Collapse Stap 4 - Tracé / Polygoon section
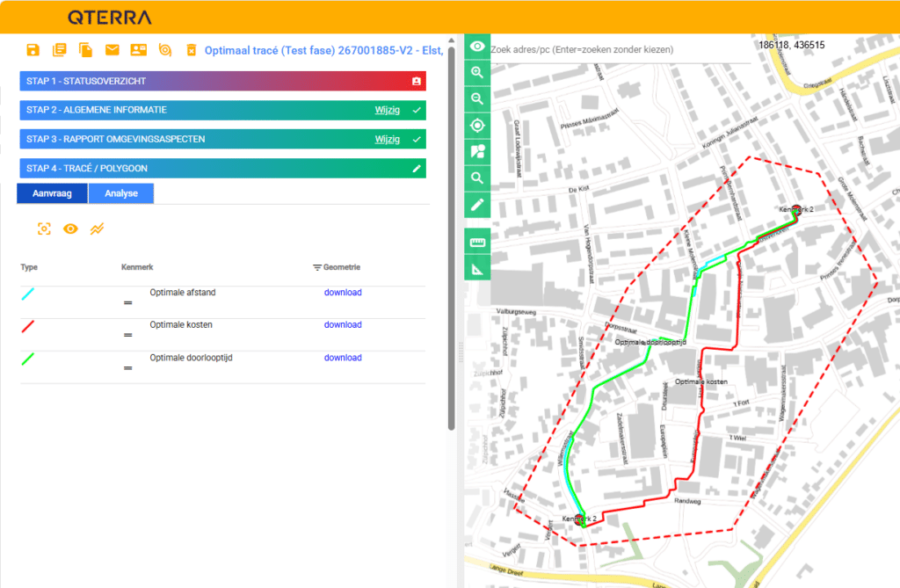This screenshot has width=900, height=588. (x=222, y=168)
